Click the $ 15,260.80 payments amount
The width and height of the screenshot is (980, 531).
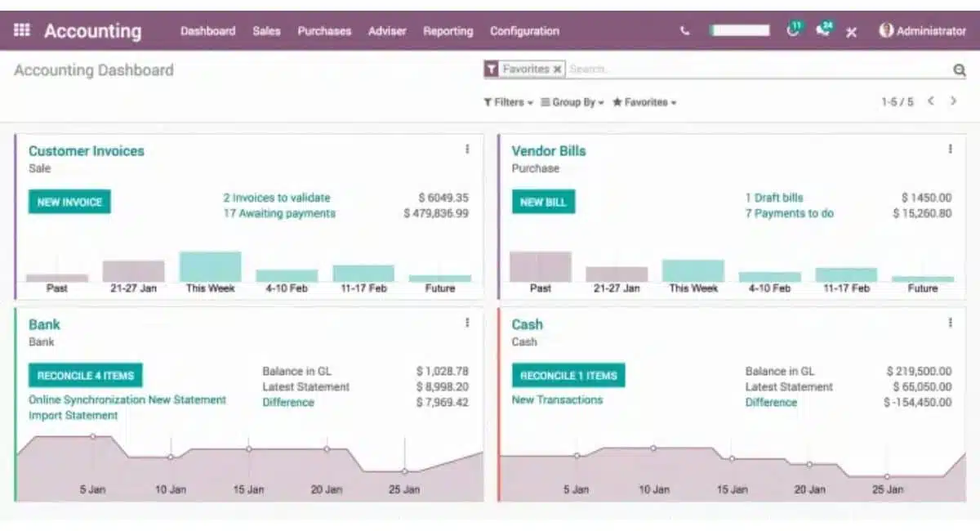922,213
